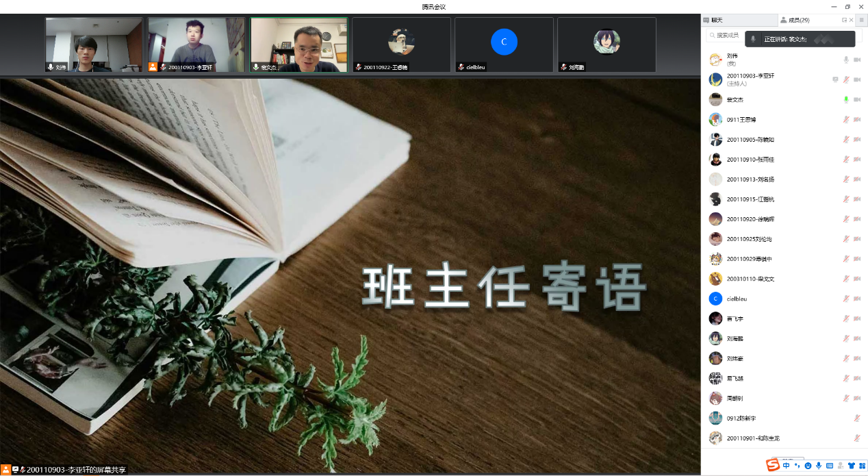Click Sogou soft keyboard icon

pyautogui.click(x=830, y=466)
